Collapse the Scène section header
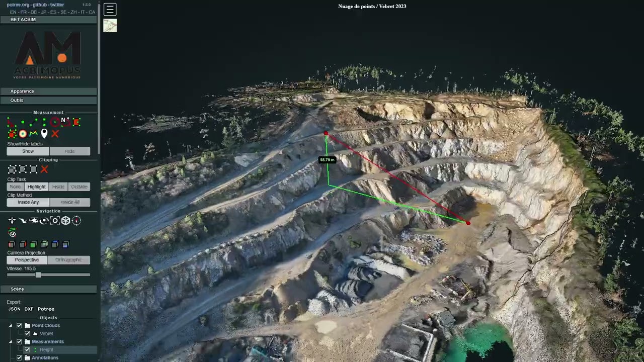644x362 pixels. (x=48, y=289)
